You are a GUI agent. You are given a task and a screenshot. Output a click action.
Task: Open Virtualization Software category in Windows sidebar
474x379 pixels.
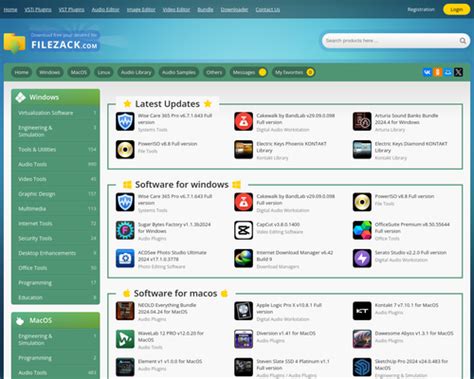point(56,113)
